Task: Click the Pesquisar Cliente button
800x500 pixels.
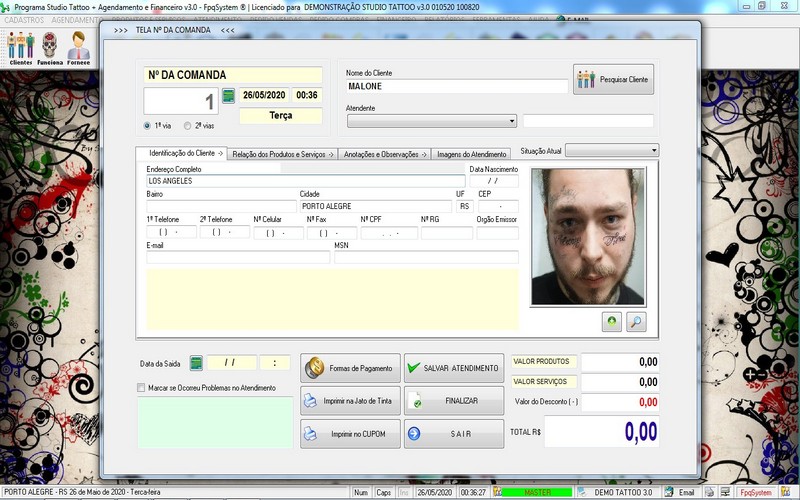Action: pyautogui.click(x=613, y=80)
